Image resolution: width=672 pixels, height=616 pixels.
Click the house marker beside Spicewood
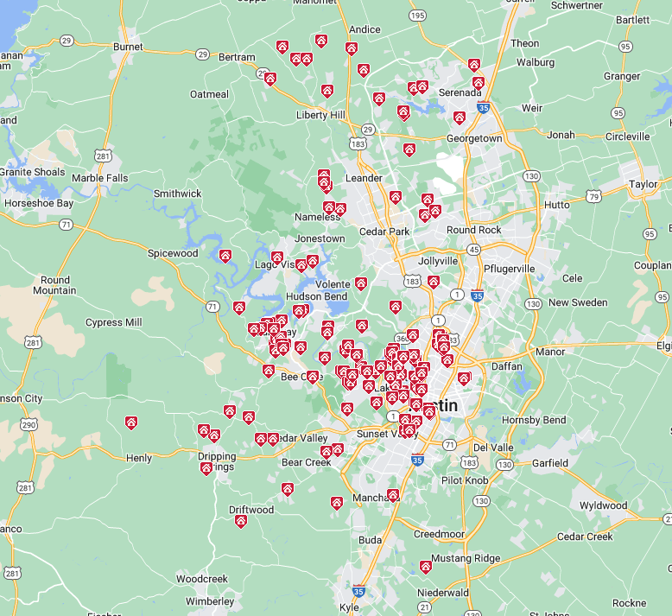[x=225, y=256]
